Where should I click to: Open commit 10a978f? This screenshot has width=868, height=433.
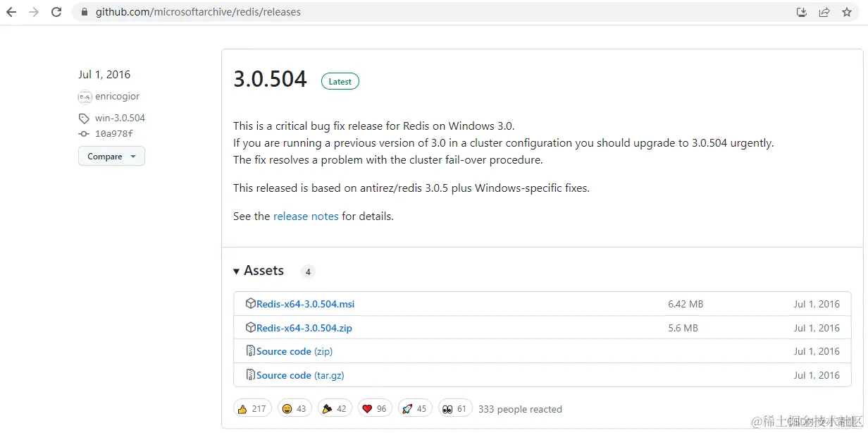114,134
